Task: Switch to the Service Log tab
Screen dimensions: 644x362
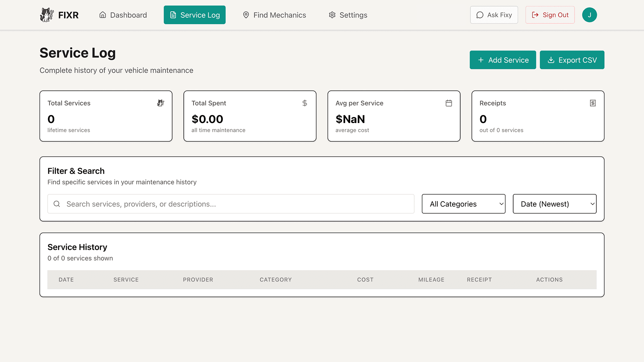Action: coord(195,15)
